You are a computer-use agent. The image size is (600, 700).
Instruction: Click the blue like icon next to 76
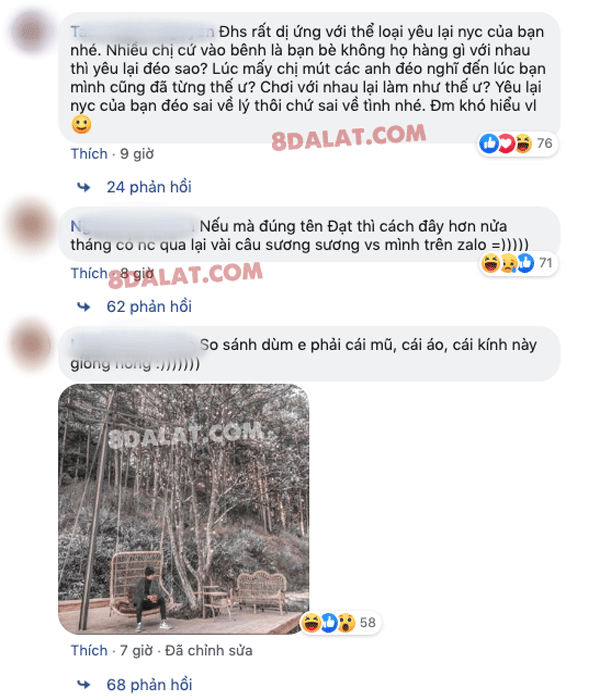click(489, 144)
